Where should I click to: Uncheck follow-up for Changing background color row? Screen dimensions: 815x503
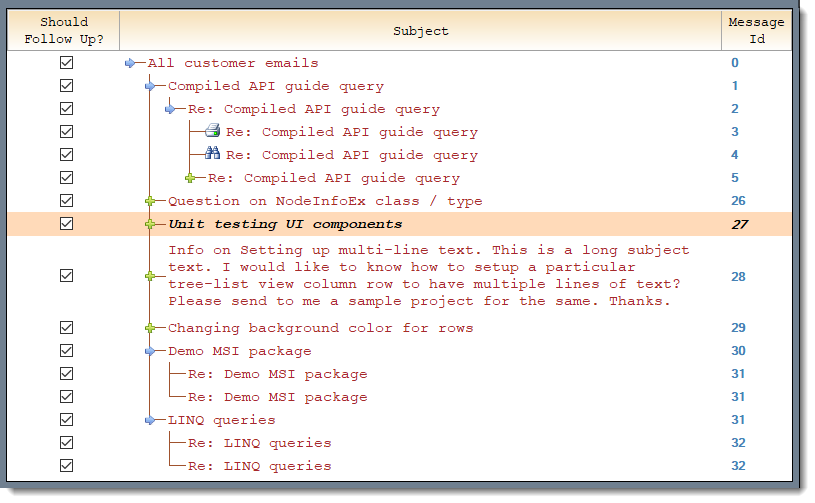coord(67,327)
